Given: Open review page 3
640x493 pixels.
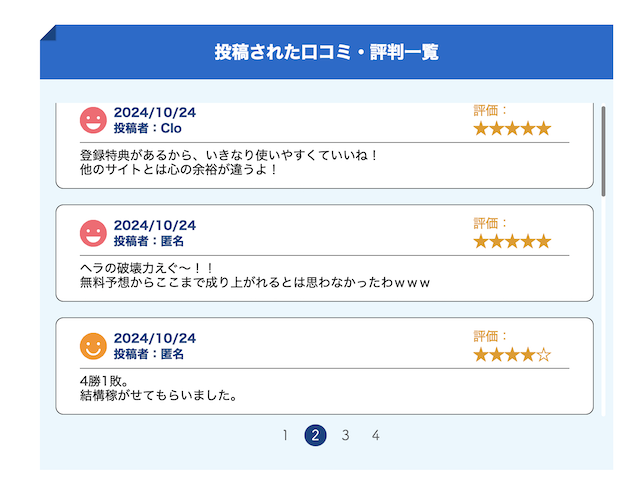Looking at the screenshot, I should pos(345,435).
